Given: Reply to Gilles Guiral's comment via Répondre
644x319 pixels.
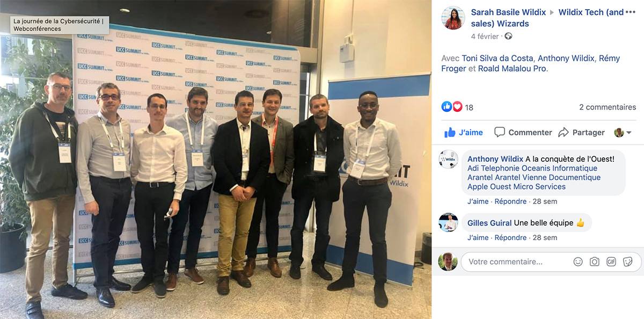Looking at the screenshot, I should tap(510, 237).
